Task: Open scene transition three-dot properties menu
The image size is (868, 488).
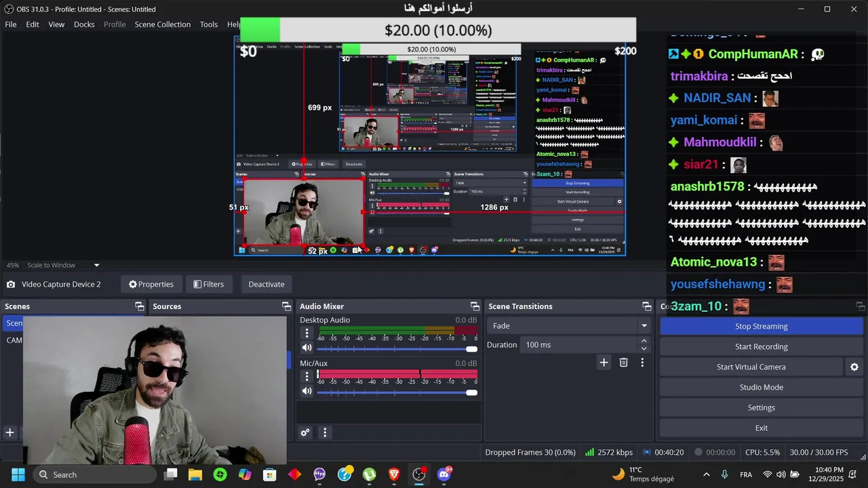Action: [642, 363]
